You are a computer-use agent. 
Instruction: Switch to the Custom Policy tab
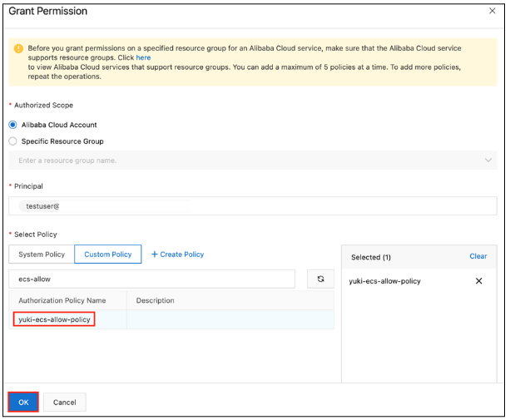click(x=108, y=254)
